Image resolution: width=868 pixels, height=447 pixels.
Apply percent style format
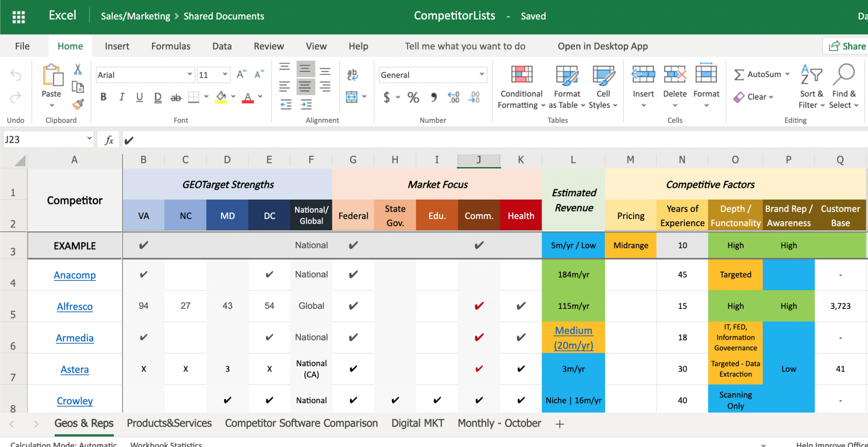point(413,97)
